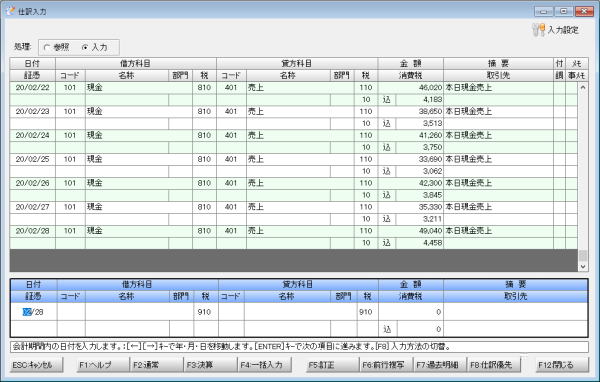
Task: Select the 20/02/27 date cell
Action: [x=33, y=207]
